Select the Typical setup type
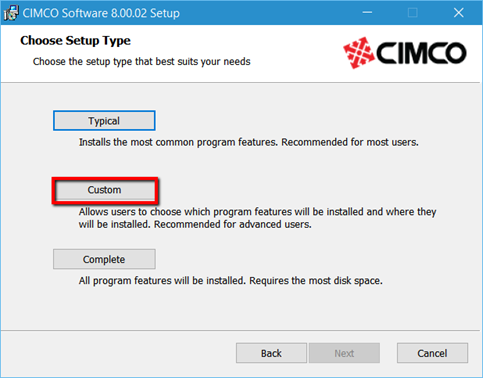The height and width of the screenshot is (378, 483). (104, 121)
